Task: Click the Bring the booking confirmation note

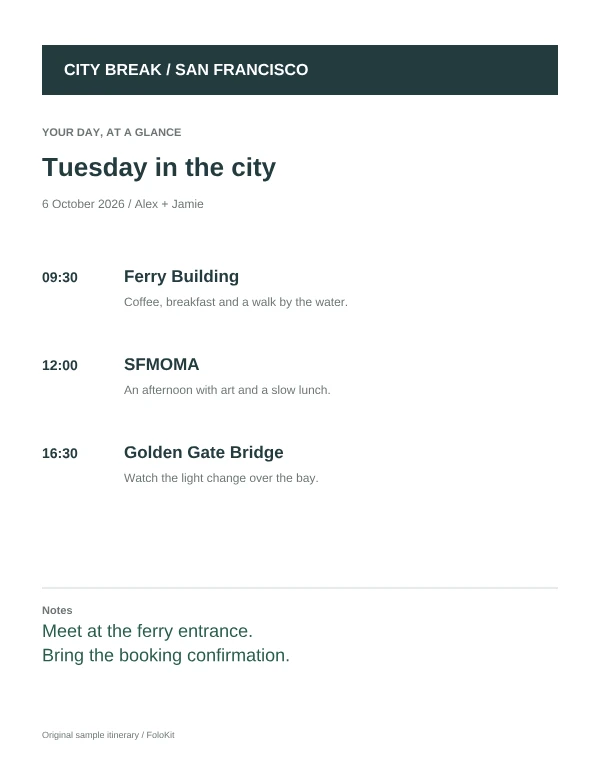Action: [x=166, y=655]
